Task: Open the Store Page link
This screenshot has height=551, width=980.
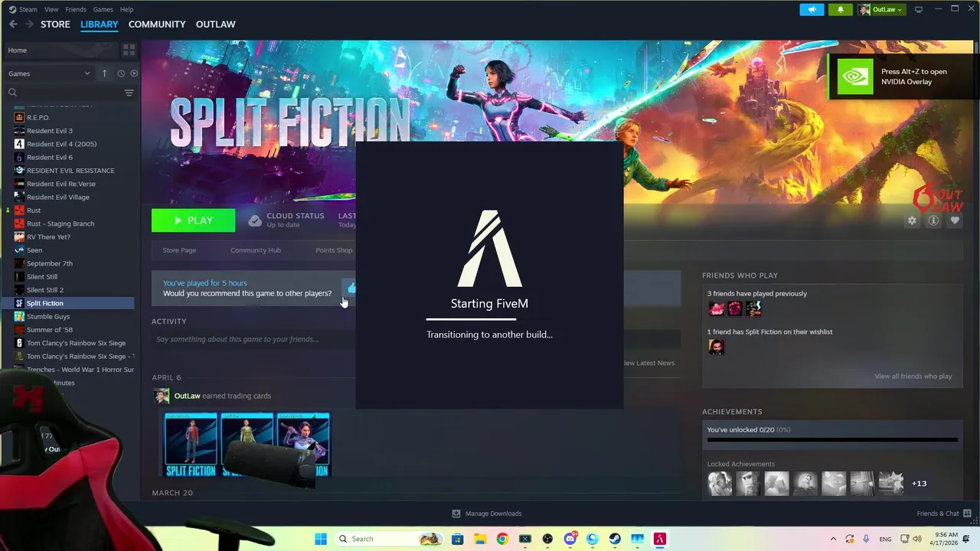Action: pyautogui.click(x=179, y=250)
